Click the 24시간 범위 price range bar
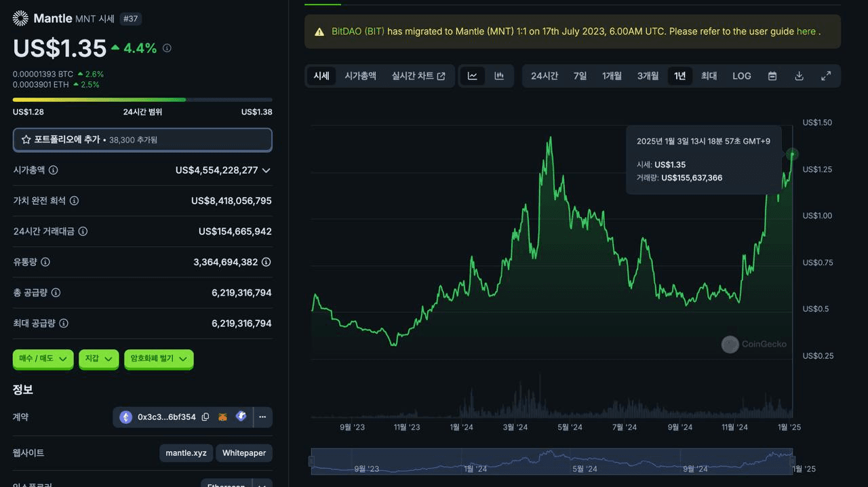The image size is (868, 487). [142, 100]
